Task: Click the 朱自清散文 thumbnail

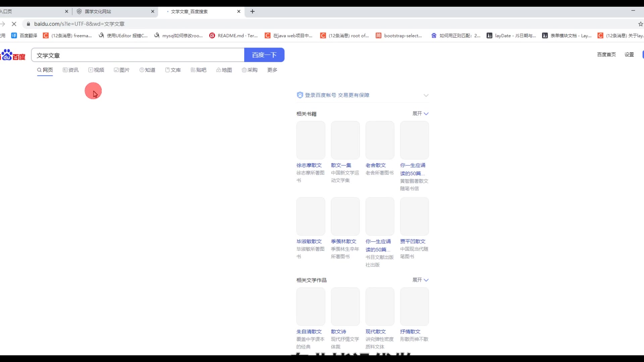Action: (x=311, y=306)
